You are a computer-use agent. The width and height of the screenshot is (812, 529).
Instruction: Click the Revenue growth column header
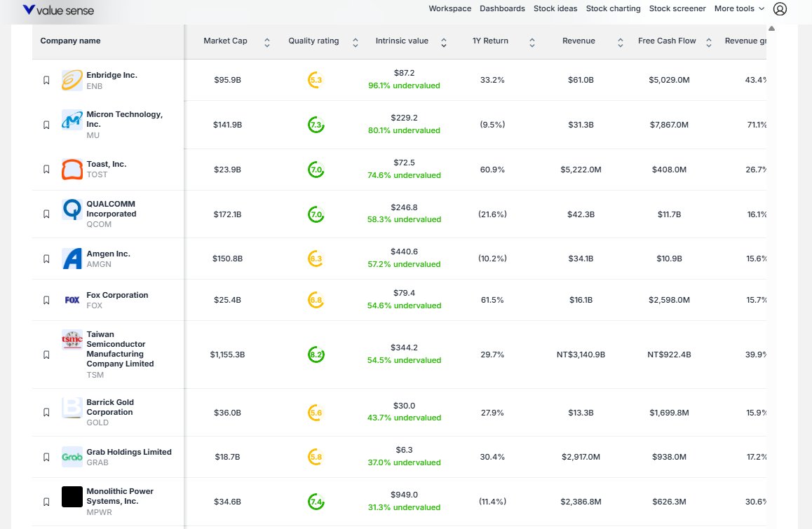coord(745,41)
